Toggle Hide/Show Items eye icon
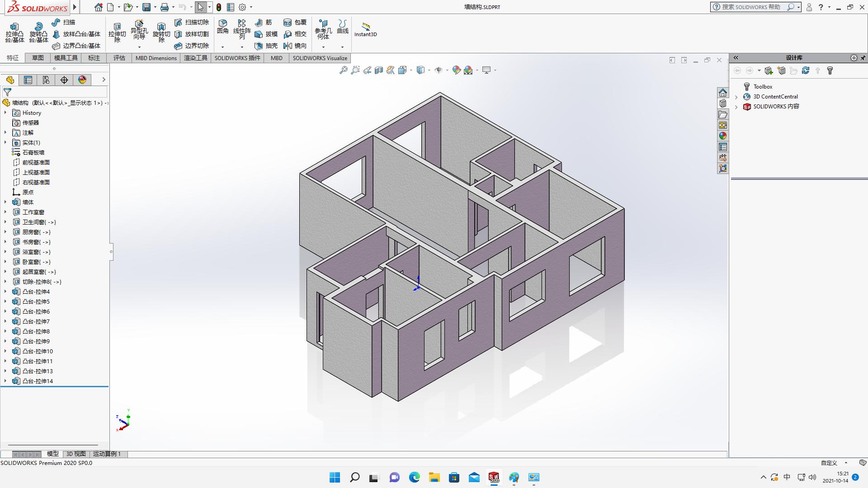Image resolution: width=868 pixels, height=488 pixels. [438, 70]
